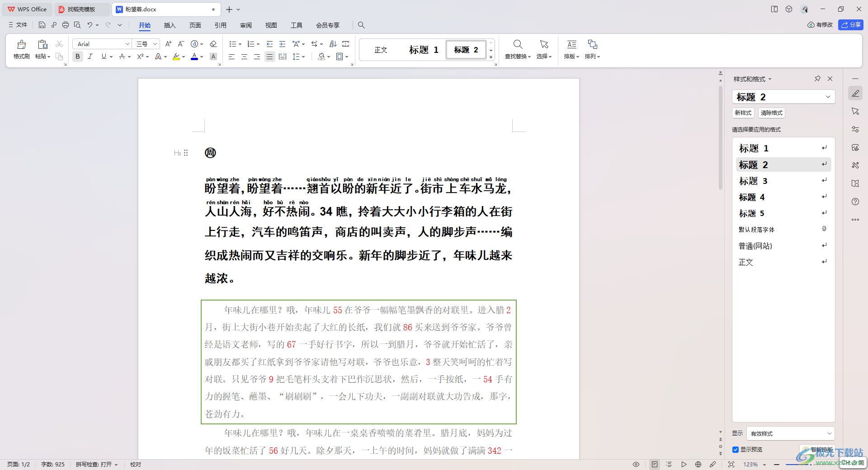Decrease paragraph indent icon
Image resolution: width=868 pixels, height=470 pixels.
(269, 44)
